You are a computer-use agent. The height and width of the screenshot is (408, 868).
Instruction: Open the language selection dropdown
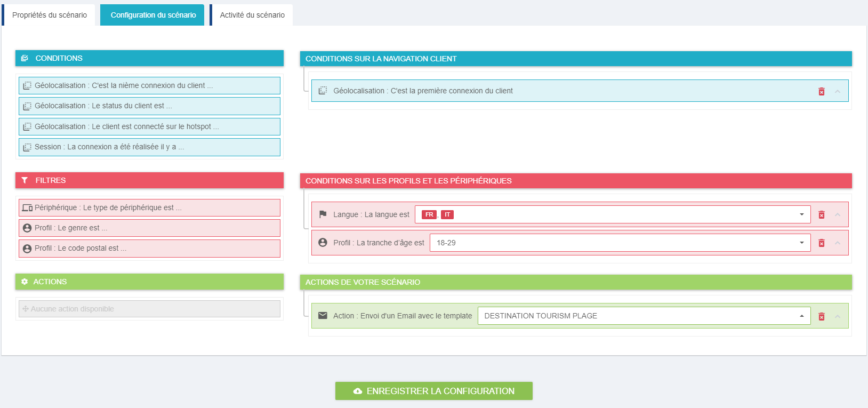tap(801, 214)
